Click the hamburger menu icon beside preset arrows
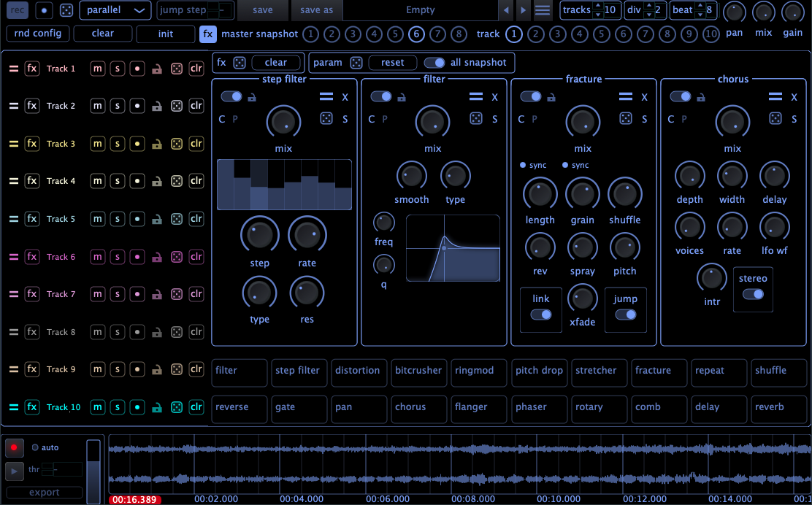 click(543, 10)
